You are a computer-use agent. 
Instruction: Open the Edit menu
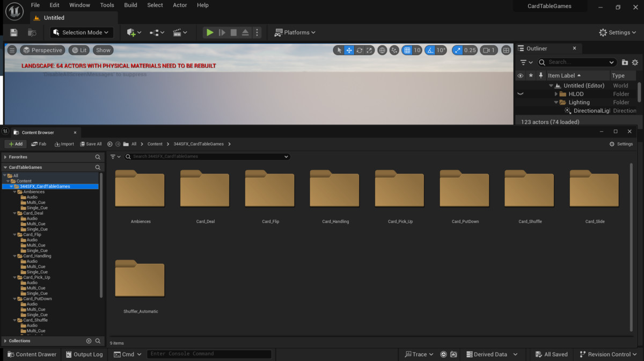tap(55, 5)
